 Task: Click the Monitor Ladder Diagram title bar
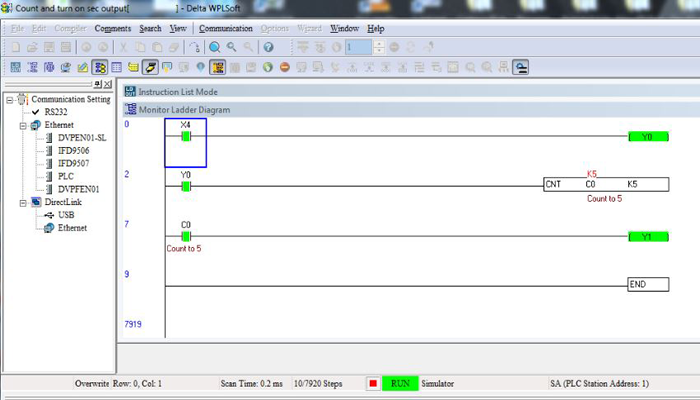click(x=411, y=109)
